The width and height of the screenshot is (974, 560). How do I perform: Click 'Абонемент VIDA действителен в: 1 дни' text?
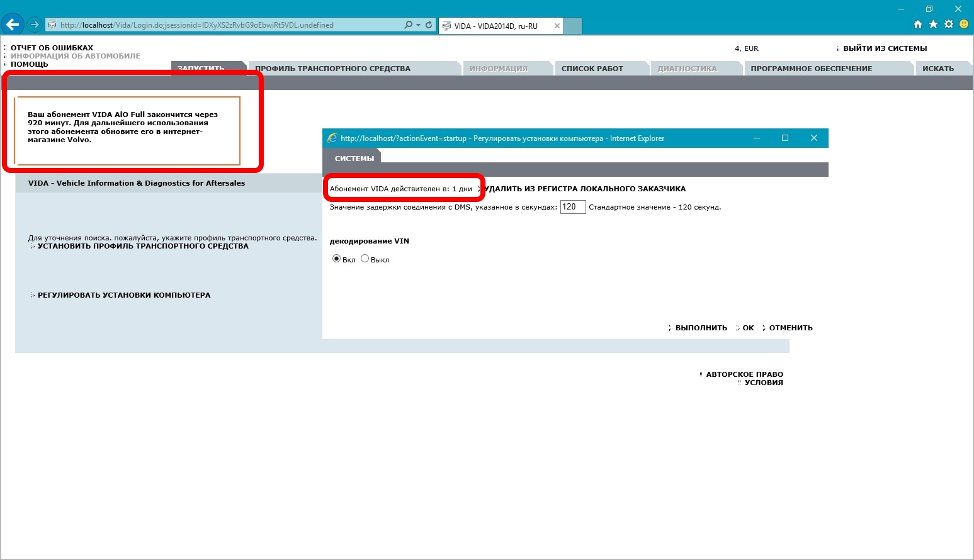pyautogui.click(x=401, y=189)
